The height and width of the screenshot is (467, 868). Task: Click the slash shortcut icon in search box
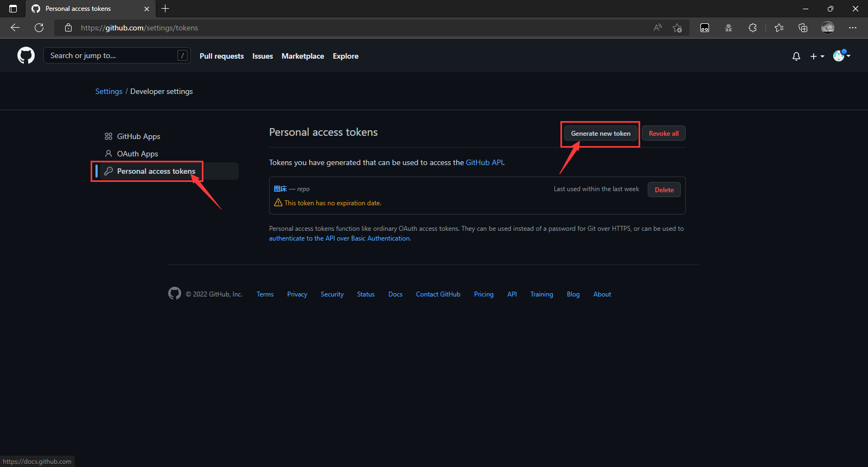(x=183, y=55)
